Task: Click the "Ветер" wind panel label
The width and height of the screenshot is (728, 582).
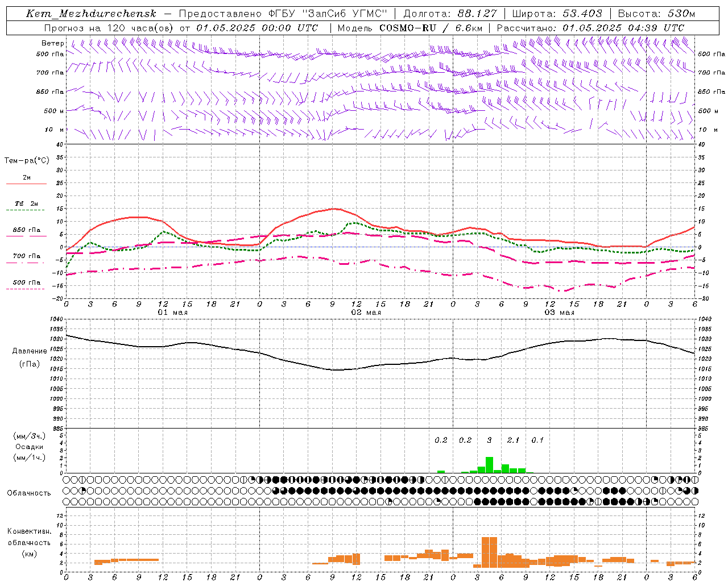Action: tap(53, 43)
